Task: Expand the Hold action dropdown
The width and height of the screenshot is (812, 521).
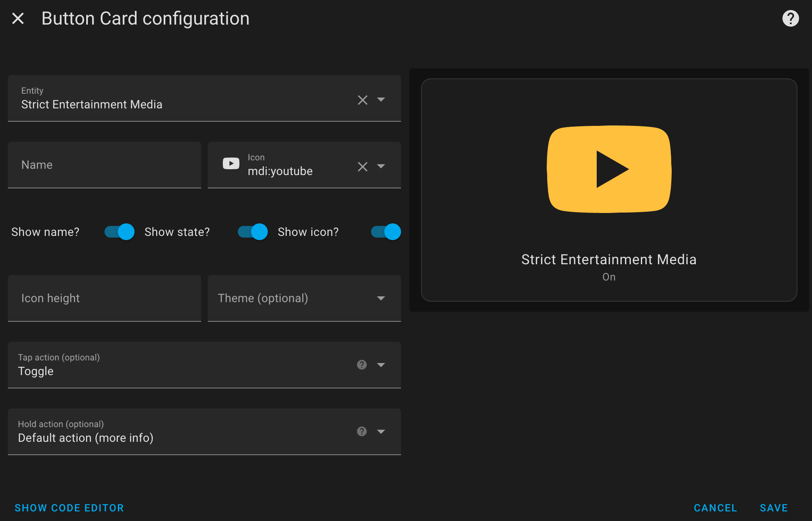Action: [x=381, y=431]
